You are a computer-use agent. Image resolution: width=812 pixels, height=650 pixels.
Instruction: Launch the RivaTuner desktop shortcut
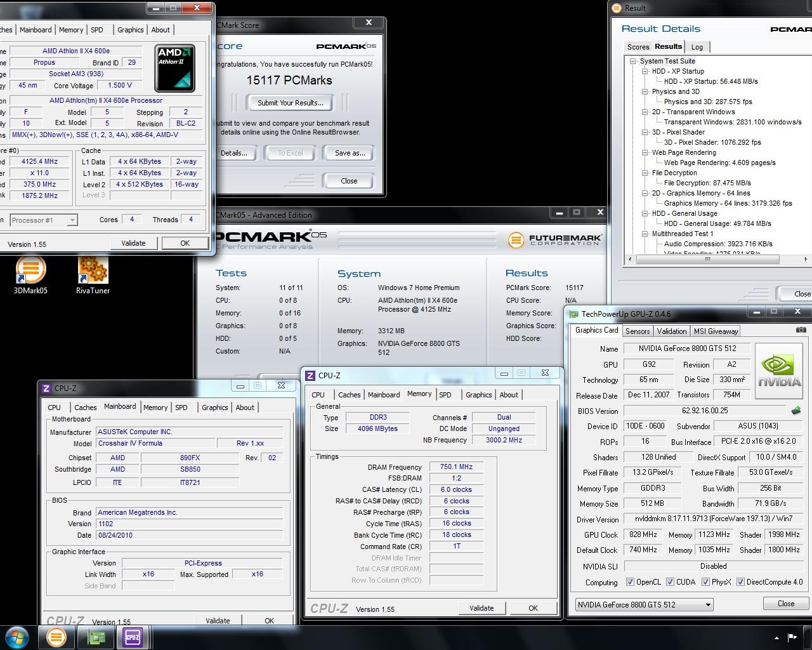coord(93,275)
